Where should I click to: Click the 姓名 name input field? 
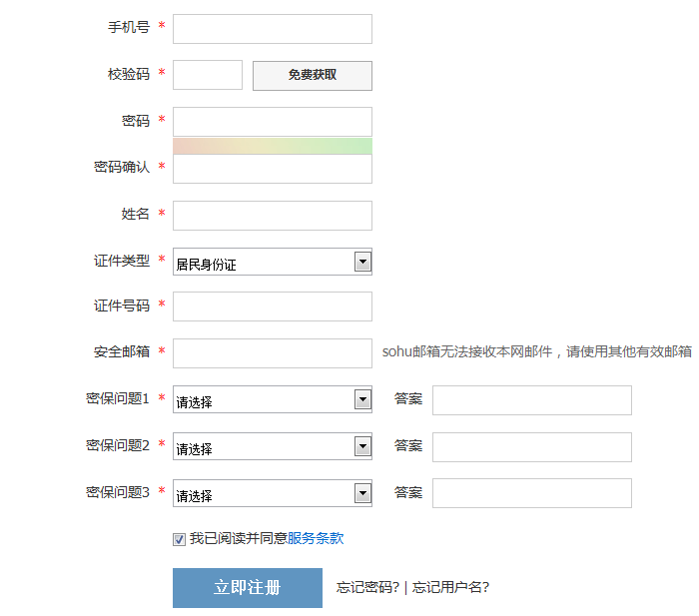click(x=272, y=215)
